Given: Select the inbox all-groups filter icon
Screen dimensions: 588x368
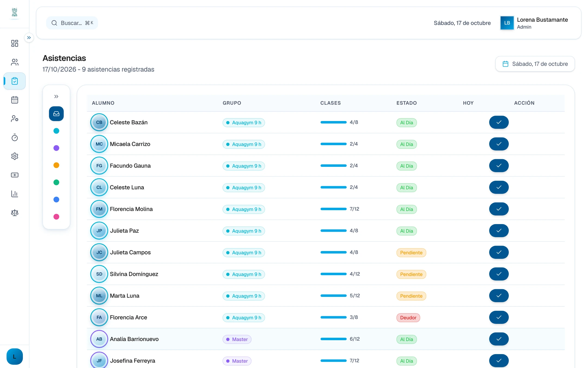Looking at the screenshot, I should (x=56, y=114).
